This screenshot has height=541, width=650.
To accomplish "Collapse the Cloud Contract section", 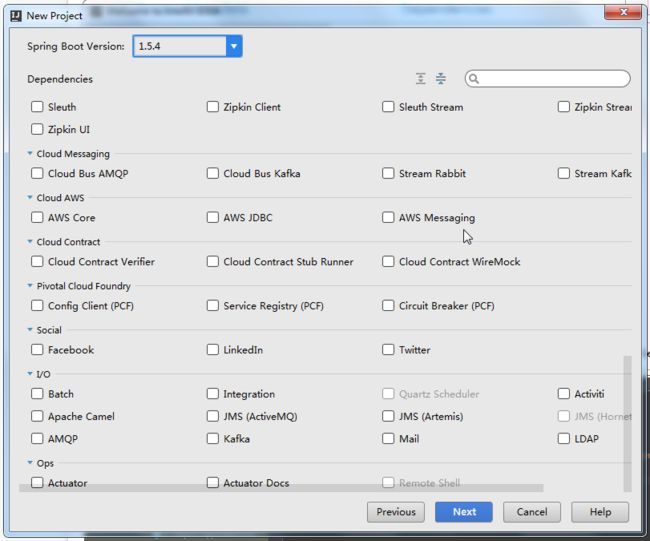I will click(30, 241).
